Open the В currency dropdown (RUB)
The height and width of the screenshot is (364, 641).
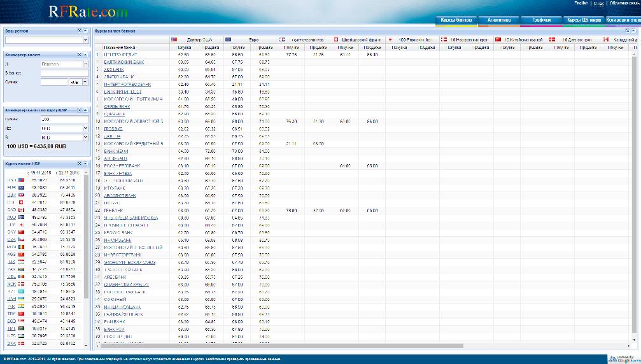point(85,137)
